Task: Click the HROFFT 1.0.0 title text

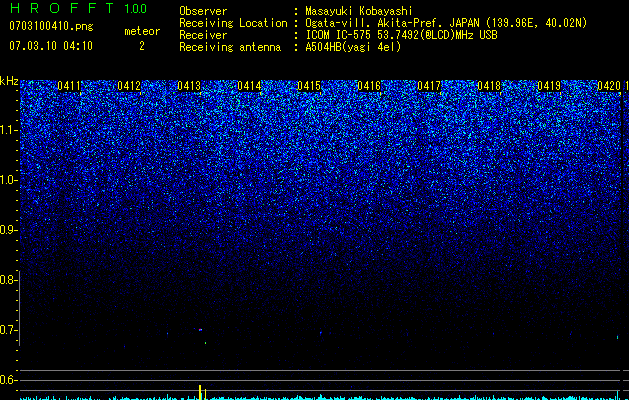Action: (x=78, y=8)
